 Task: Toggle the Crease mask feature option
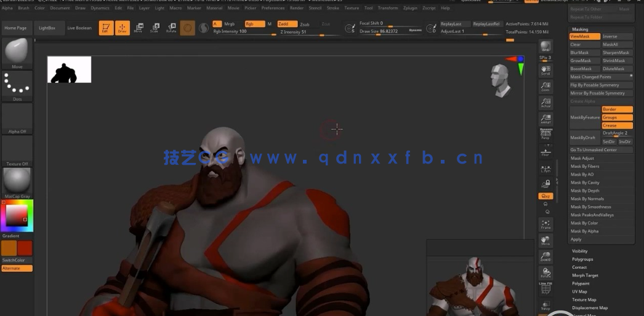(617, 126)
